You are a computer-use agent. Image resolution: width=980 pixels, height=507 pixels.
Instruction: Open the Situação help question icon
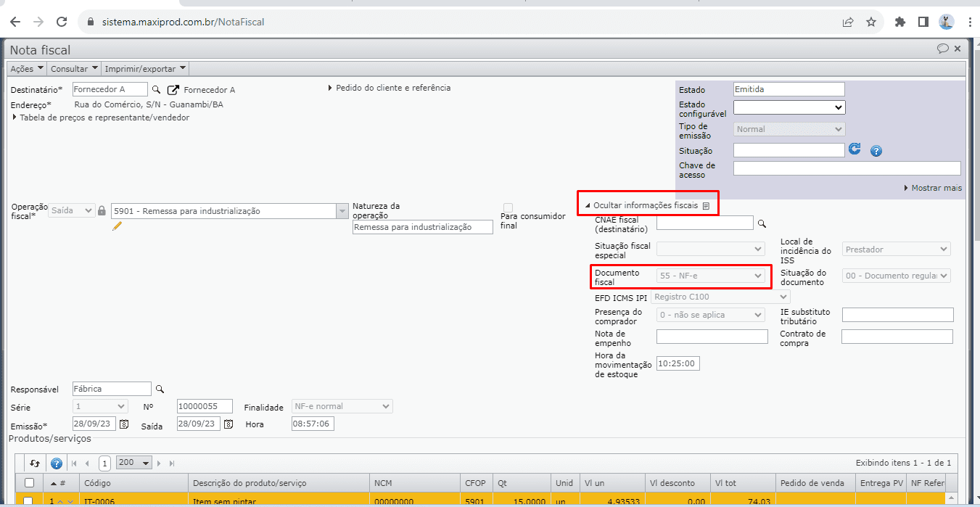pyautogui.click(x=876, y=151)
